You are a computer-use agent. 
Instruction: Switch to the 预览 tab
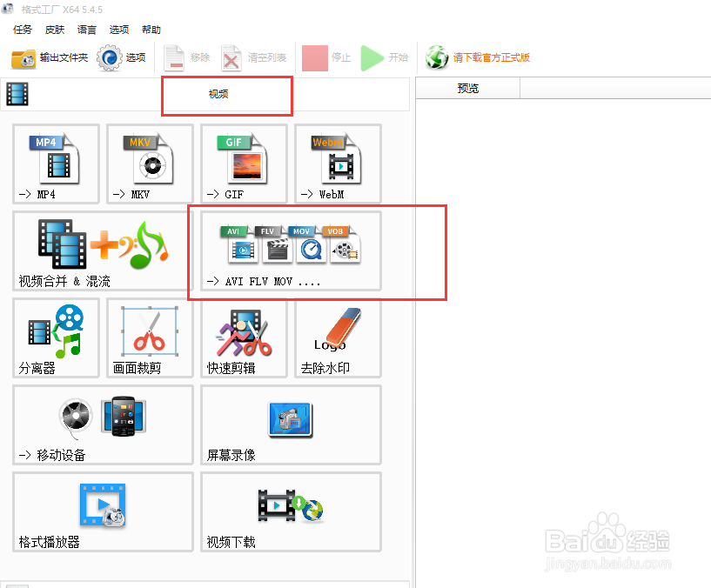coord(467,88)
